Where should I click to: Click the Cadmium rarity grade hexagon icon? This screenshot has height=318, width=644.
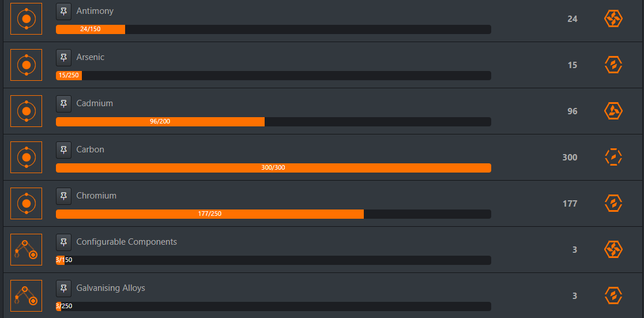pyautogui.click(x=613, y=111)
